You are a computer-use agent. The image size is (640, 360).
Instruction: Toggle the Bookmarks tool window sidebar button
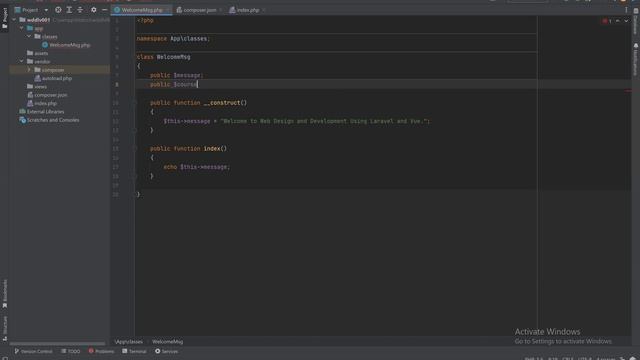[4, 293]
